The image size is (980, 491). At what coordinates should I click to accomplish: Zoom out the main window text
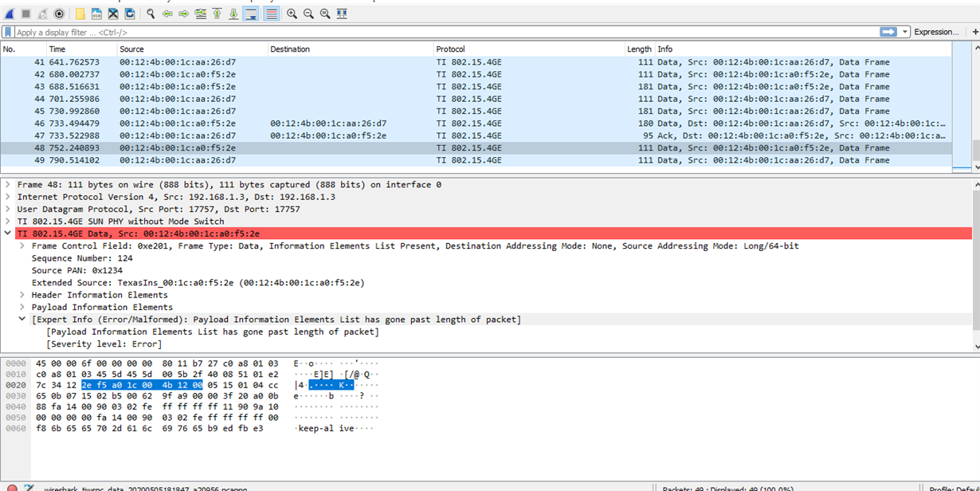pyautogui.click(x=308, y=14)
